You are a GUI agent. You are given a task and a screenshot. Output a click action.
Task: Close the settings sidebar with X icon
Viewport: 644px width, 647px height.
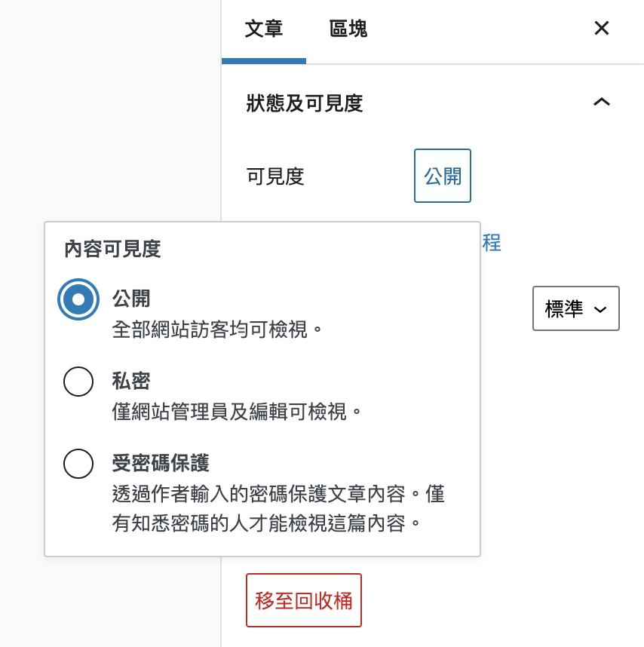tap(601, 29)
